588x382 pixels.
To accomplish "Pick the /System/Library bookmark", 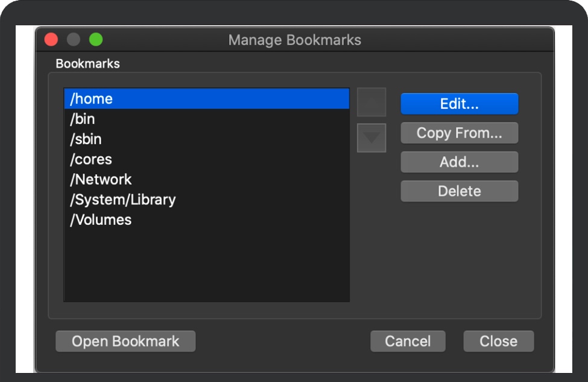I will (x=206, y=199).
